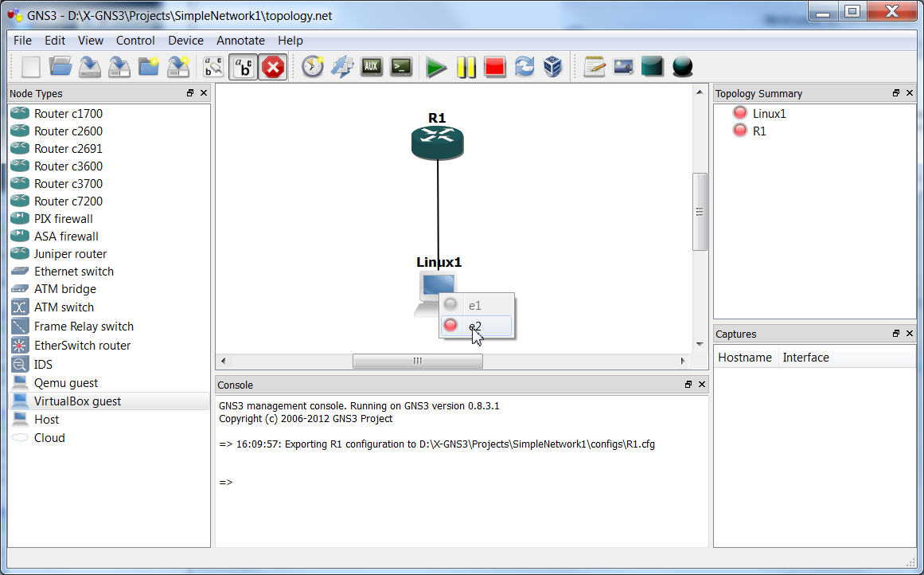Close the Captures panel
Viewport: 924px width, 575px height.
coord(909,333)
